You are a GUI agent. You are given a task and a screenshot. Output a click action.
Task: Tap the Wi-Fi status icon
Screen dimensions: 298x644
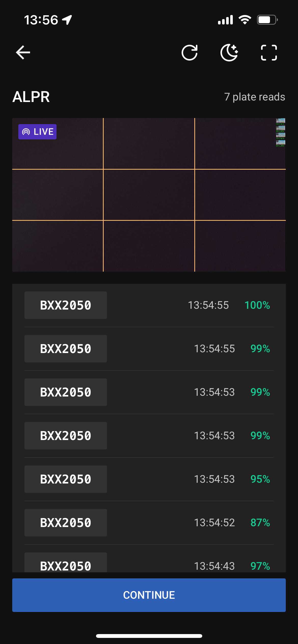click(x=245, y=20)
